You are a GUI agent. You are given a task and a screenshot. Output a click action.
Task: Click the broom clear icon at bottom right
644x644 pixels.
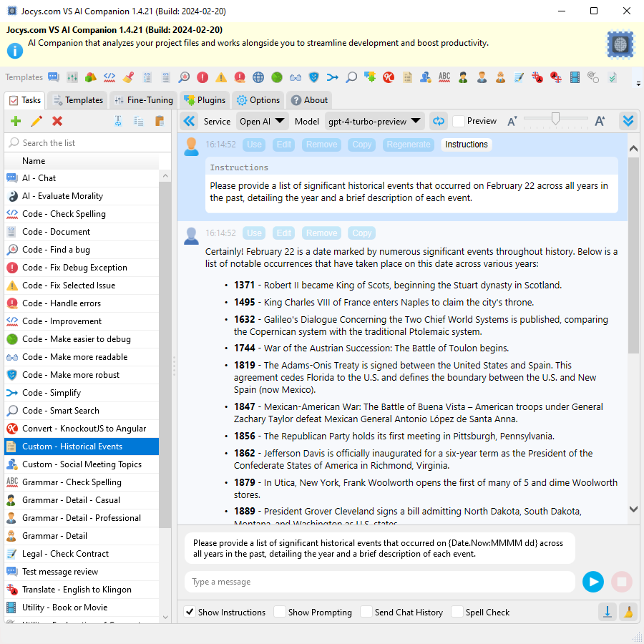click(628, 613)
